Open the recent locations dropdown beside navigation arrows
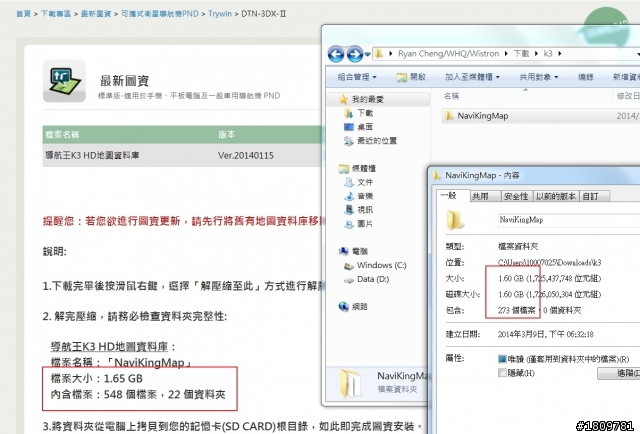This screenshot has width=640, height=434. (x=367, y=54)
